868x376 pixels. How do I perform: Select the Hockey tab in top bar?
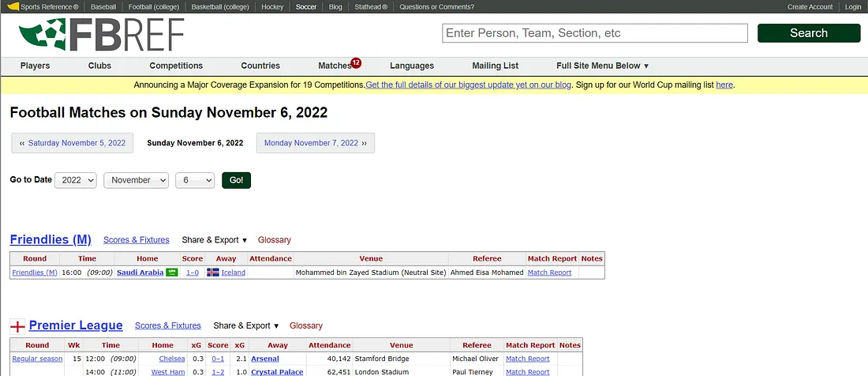pos(272,7)
